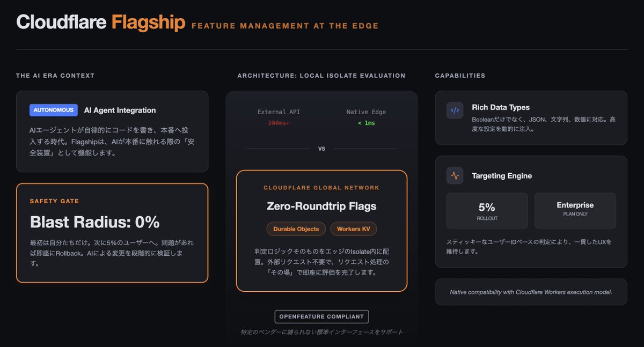Click the AI Agent Integration title
The image size is (644, 347).
tap(120, 110)
